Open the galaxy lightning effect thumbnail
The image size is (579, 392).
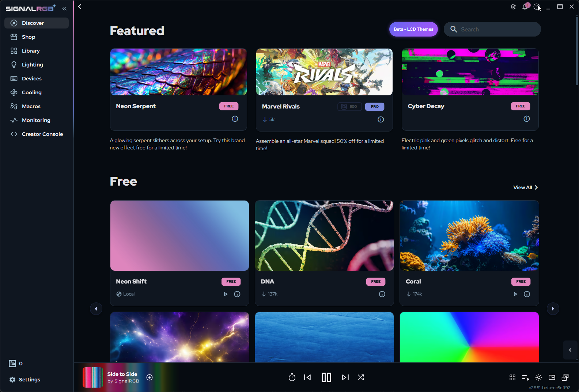point(179,337)
